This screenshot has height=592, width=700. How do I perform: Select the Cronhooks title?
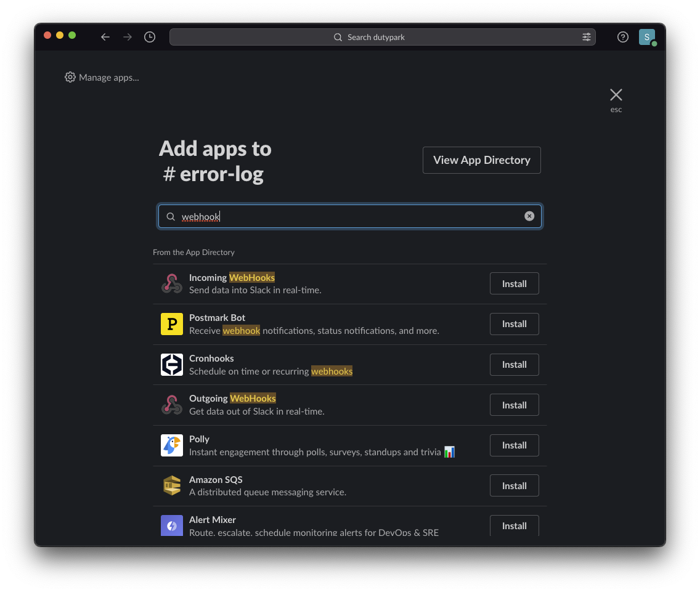point(211,358)
